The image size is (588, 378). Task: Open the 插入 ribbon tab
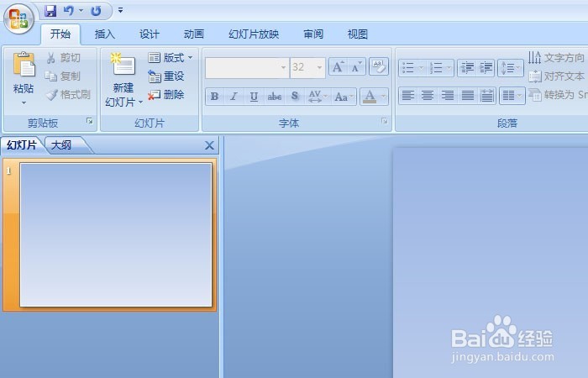tap(105, 34)
